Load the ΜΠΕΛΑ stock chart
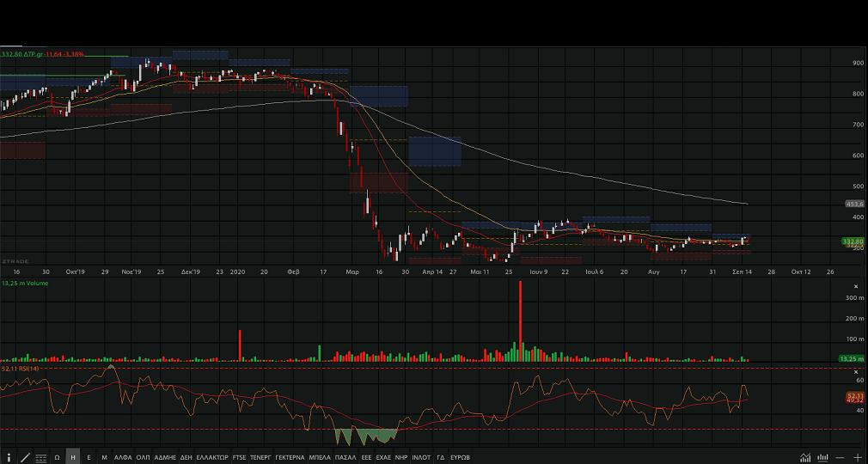 pos(320,457)
